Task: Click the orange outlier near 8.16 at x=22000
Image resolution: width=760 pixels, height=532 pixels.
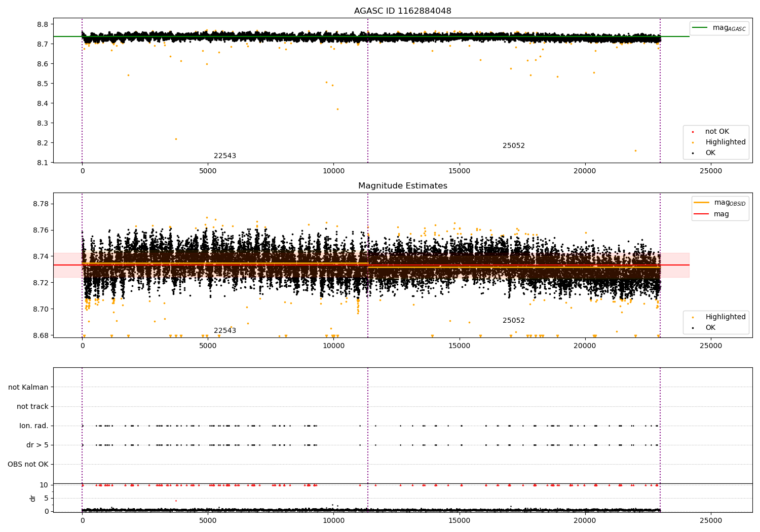Action: [635, 150]
